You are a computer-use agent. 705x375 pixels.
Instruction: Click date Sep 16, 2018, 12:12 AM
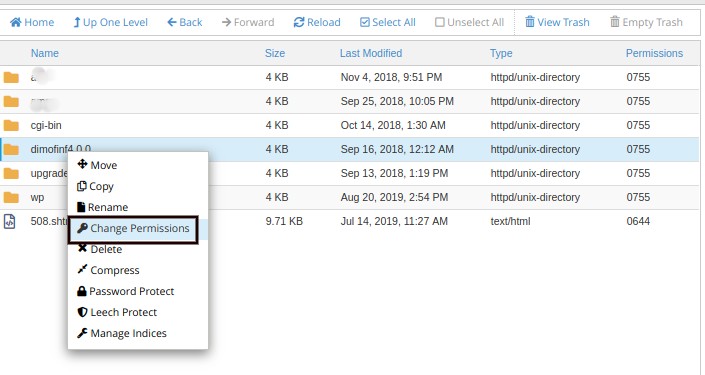[397, 149]
